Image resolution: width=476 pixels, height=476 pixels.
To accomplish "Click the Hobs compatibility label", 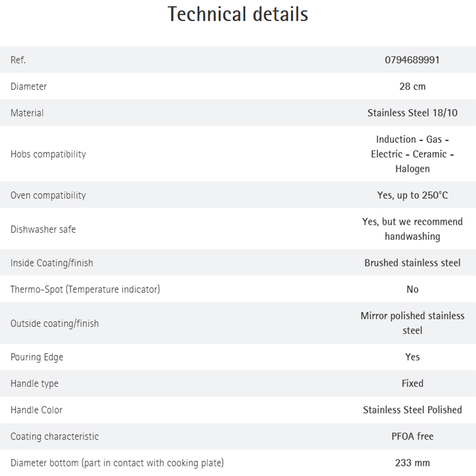I will [48, 154].
